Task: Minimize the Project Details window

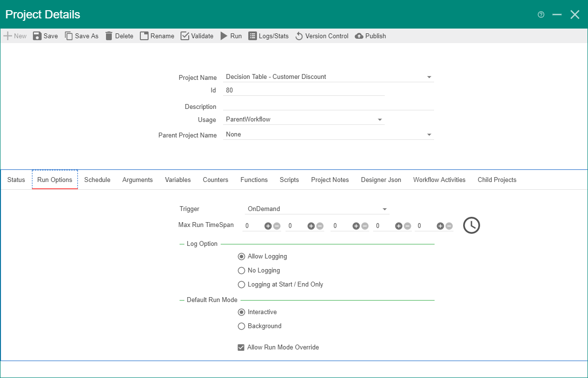Action: click(557, 15)
